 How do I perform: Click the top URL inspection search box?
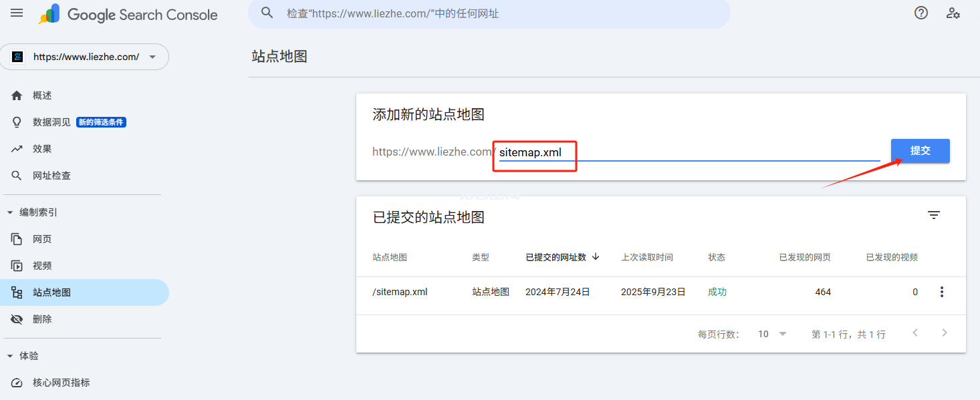489,13
